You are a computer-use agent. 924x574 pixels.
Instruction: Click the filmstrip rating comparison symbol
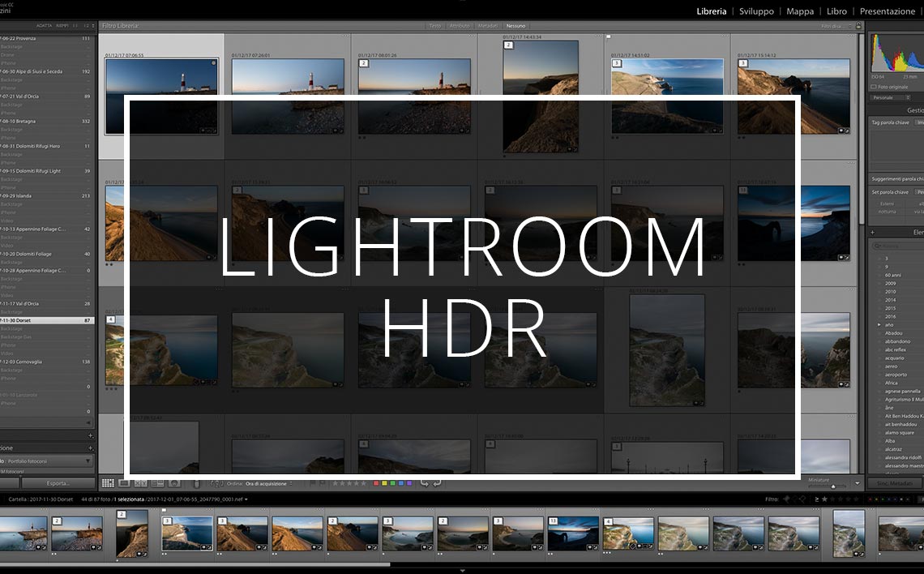817,499
